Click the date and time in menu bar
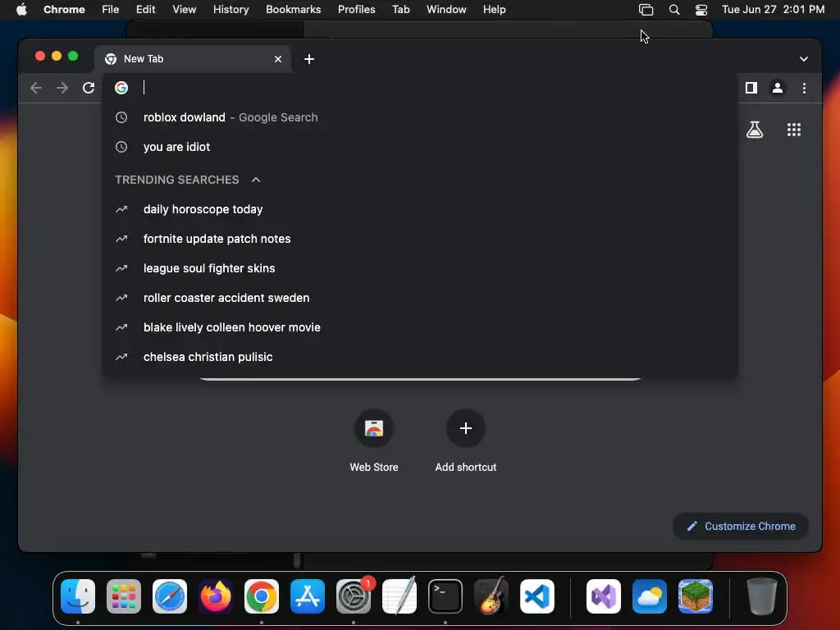This screenshot has width=840, height=630. (x=773, y=10)
